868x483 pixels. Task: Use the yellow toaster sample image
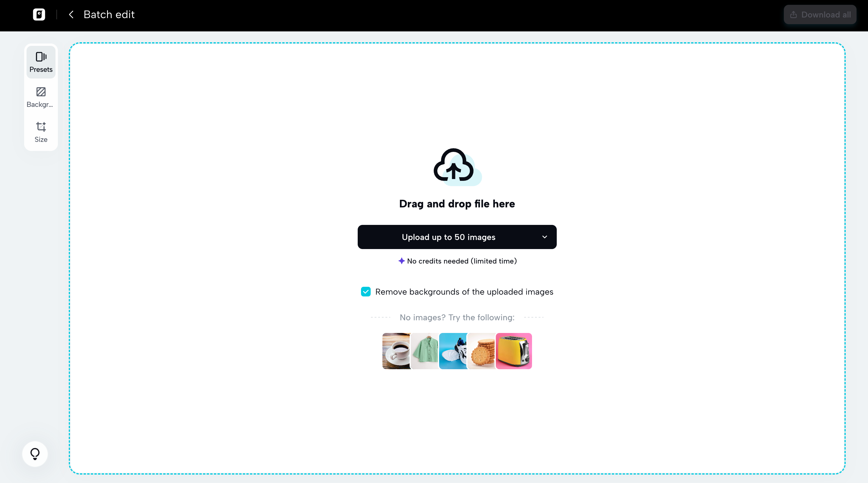pyautogui.click(x=514, y=351)
